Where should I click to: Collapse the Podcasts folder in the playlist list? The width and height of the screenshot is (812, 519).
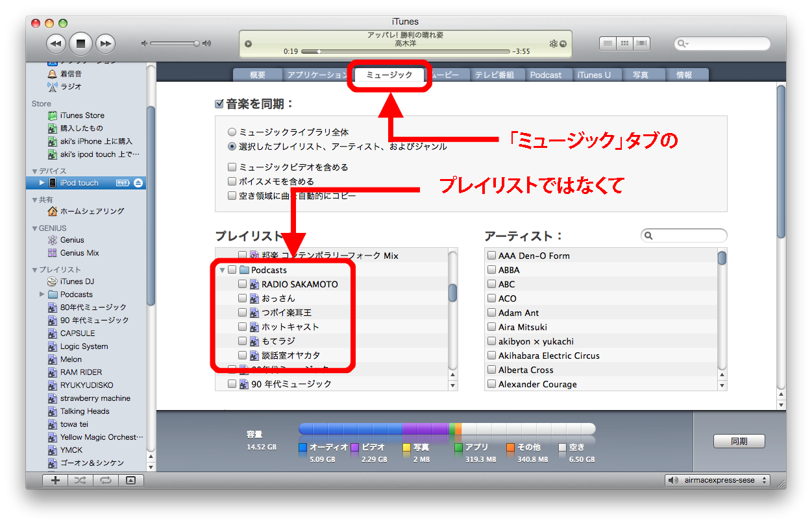223,270
